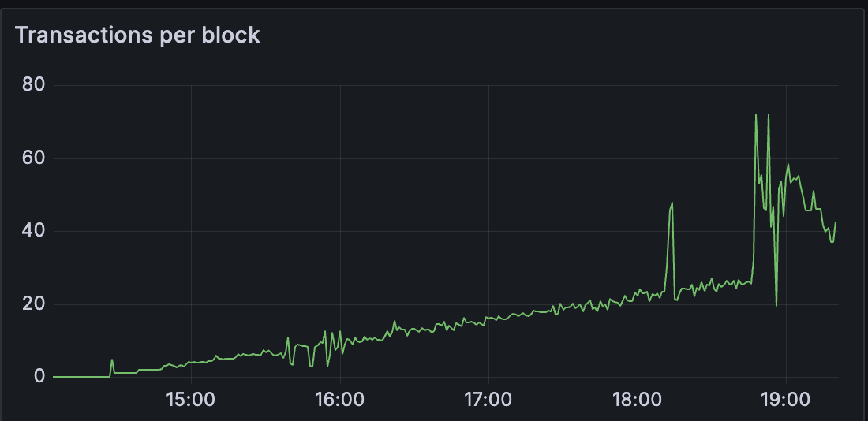Click the 80 value on the y-axis
The image size is (868, 421).
[33, 85]
